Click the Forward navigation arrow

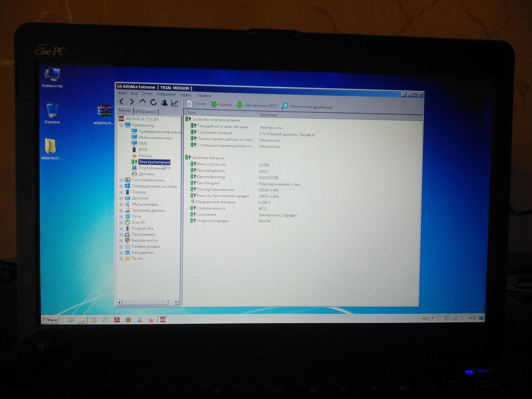132,102
